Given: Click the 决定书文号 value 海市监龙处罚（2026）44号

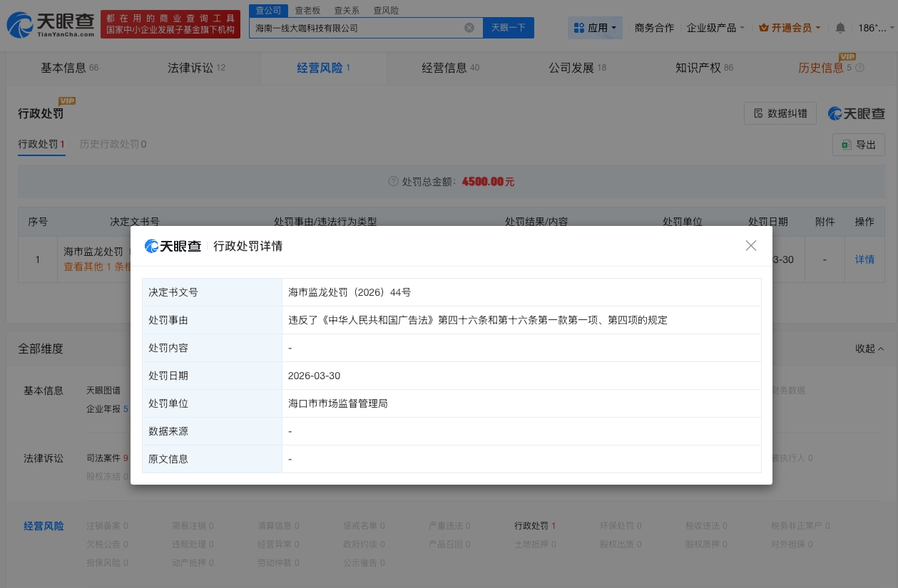Looking at the screenshot, I should point(349,292).
